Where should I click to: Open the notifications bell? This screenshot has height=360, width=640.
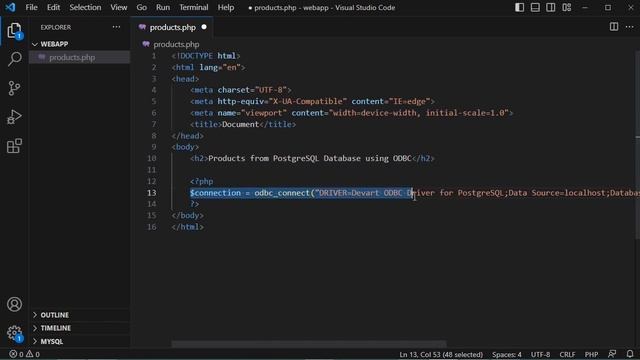point(630,354)
